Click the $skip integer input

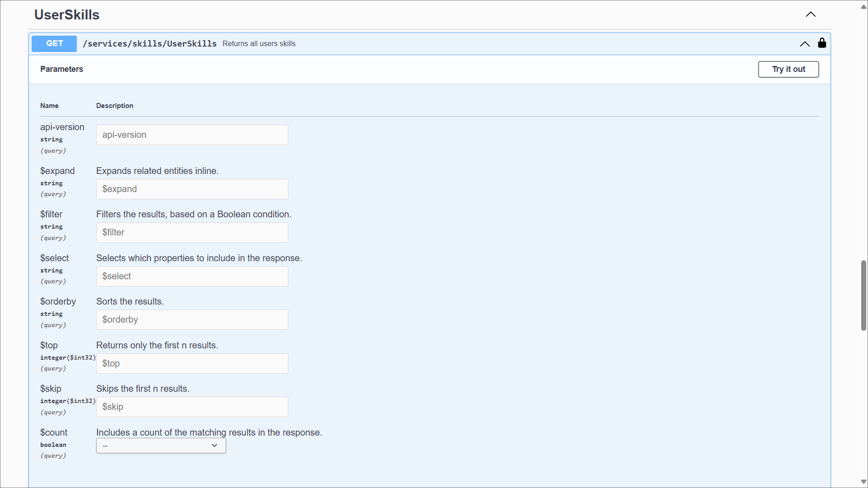pos(192,407)
